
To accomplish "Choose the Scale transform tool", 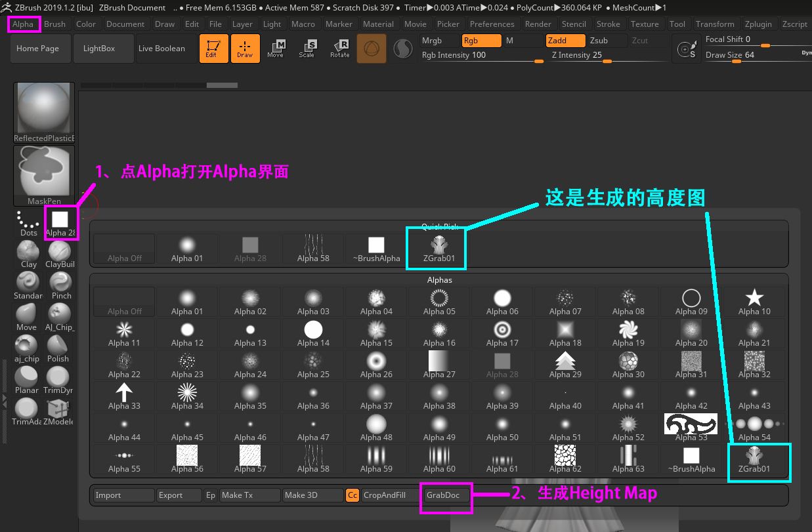I will (x=307, y=49).
